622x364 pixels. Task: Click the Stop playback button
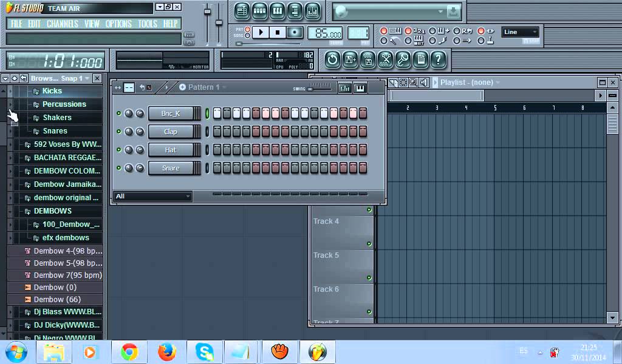(x=277, y=32)
